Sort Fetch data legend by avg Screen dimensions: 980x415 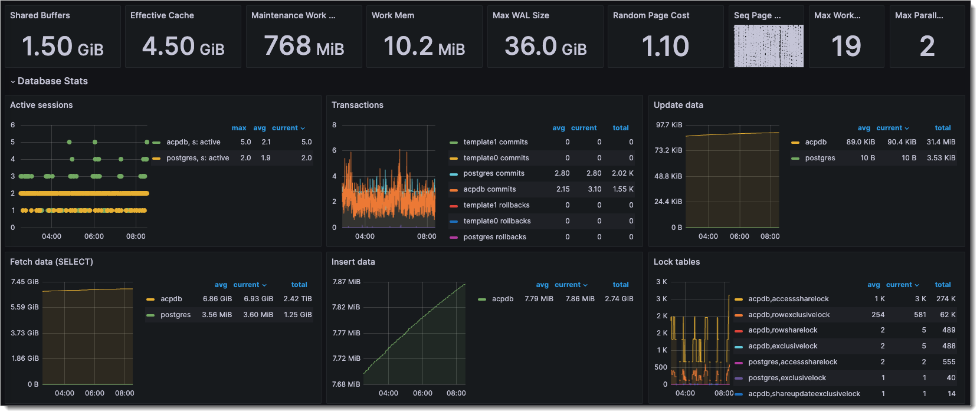point(221,285)
